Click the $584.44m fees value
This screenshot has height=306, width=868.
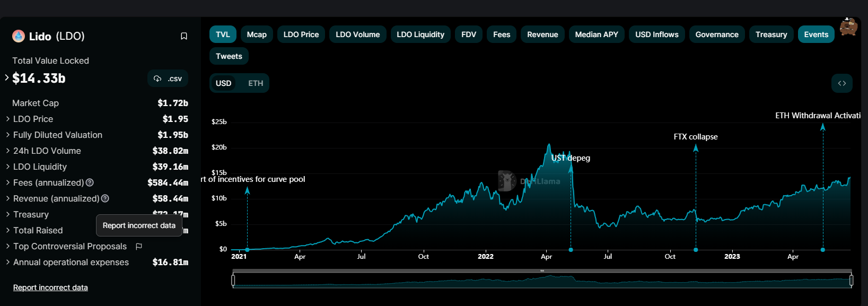(x=168, y=182)
